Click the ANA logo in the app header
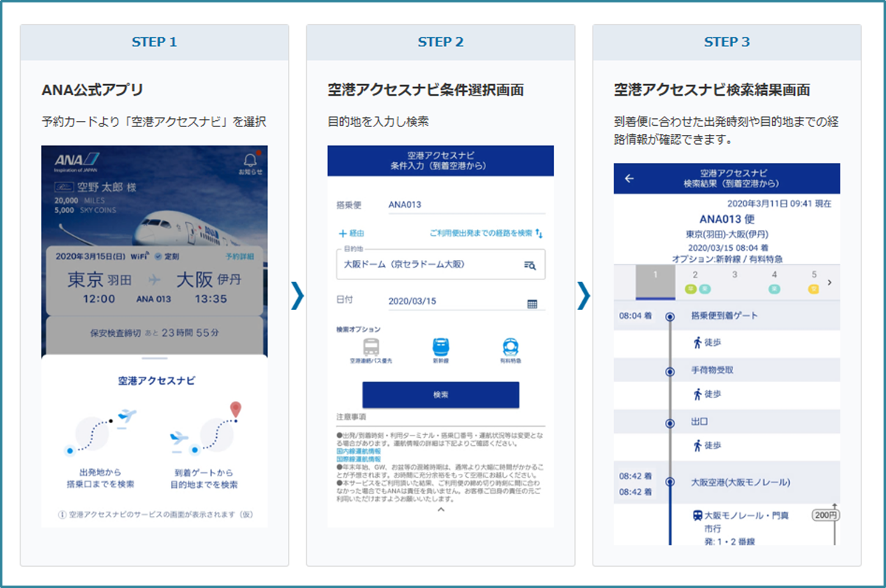 tap(76, 161)
